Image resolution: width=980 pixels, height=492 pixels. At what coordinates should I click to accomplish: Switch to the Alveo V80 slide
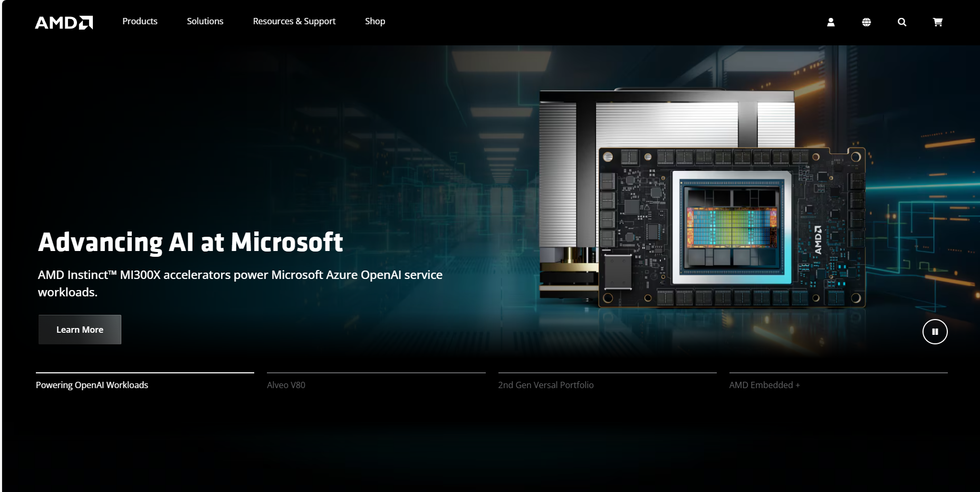pyautogui.click(x=376, y=382)
